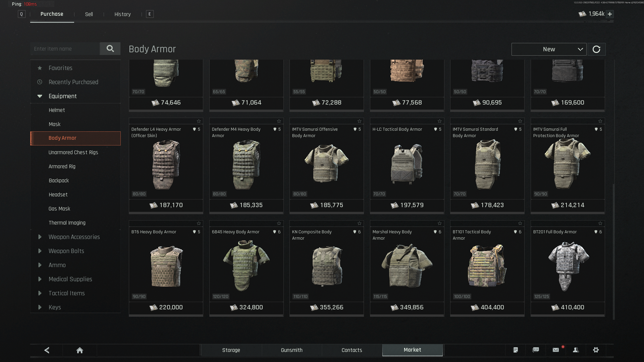Click the back arrow icon
Image resolution: width=644 pixels, height=362 pixels.
click(47, 350)
